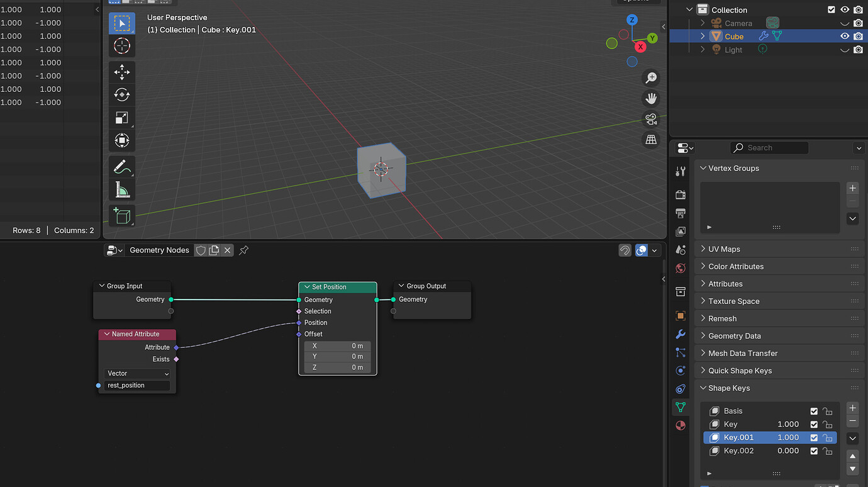This screenshot has height=487, width=868.
Task: Disable the Key.002 shape key checkbox
Action: coord(814,451)
